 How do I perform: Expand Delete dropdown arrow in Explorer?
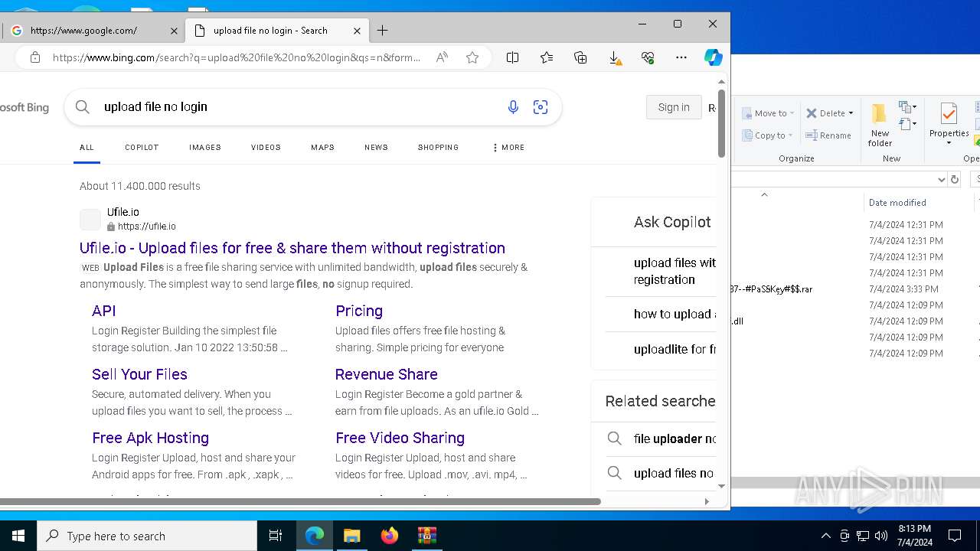tap(851, 113)
